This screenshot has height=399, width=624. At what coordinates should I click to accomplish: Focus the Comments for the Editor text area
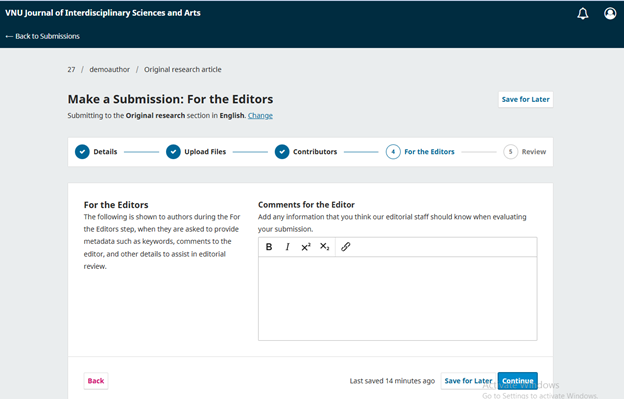click(398, 298)
